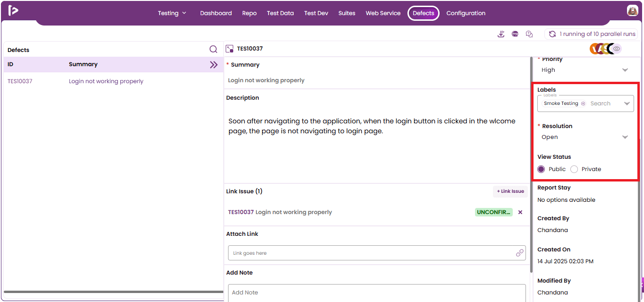Open the help chat bubbles icon
The height and width of the screenshot is (302, 644).
(x=529, y=34)
